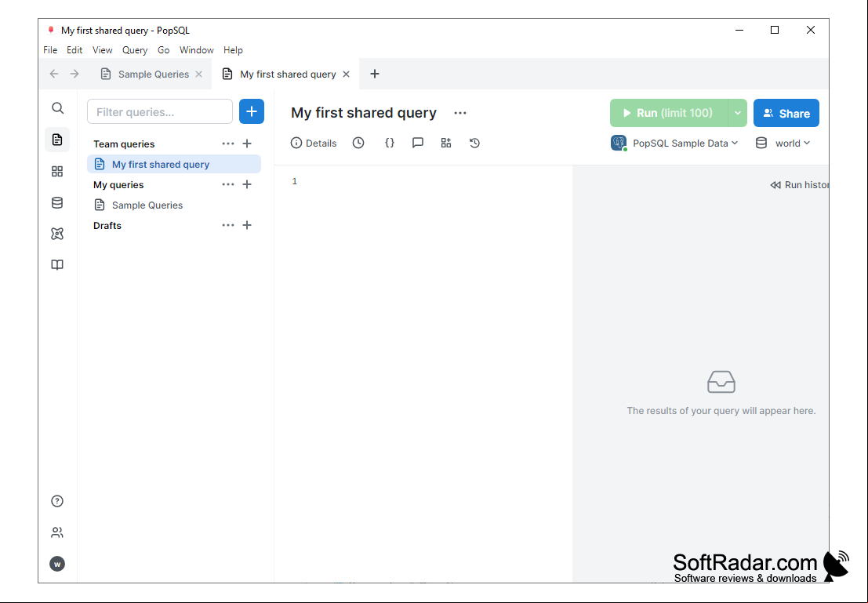This screenshot has height=603, width=868.
Task: Open the version history icon
Action: [474, 143]
